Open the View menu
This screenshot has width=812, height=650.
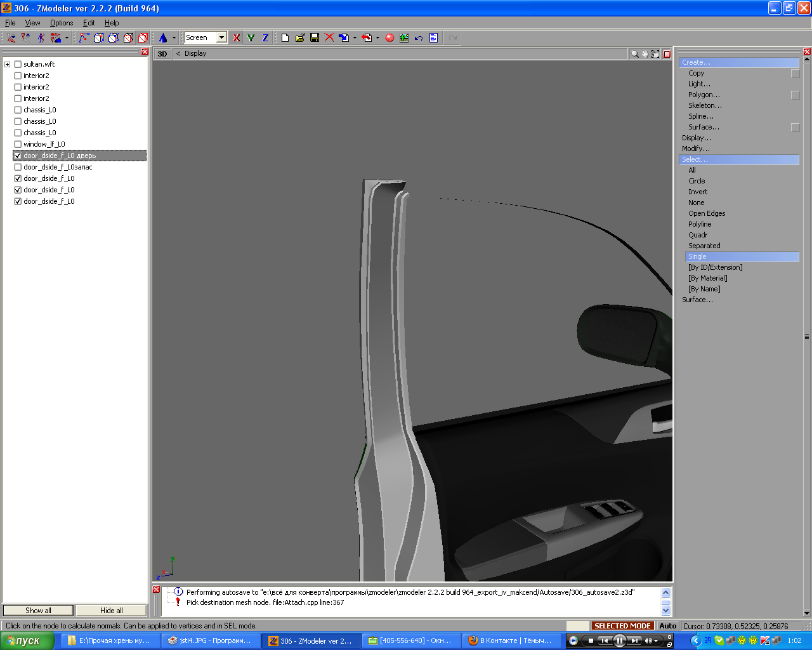point(32,23)
